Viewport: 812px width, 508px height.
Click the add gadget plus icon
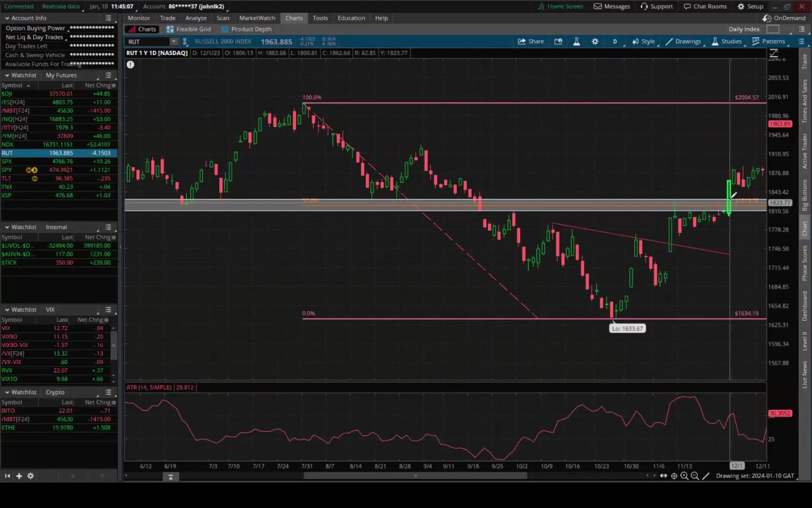point(19,476)
